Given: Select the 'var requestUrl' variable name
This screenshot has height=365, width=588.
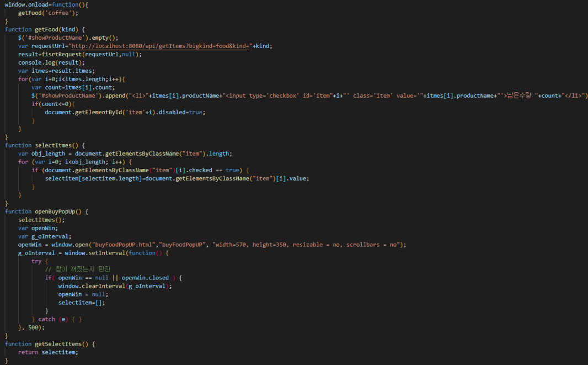Looking at the screenshot, I should coord(48,46).
